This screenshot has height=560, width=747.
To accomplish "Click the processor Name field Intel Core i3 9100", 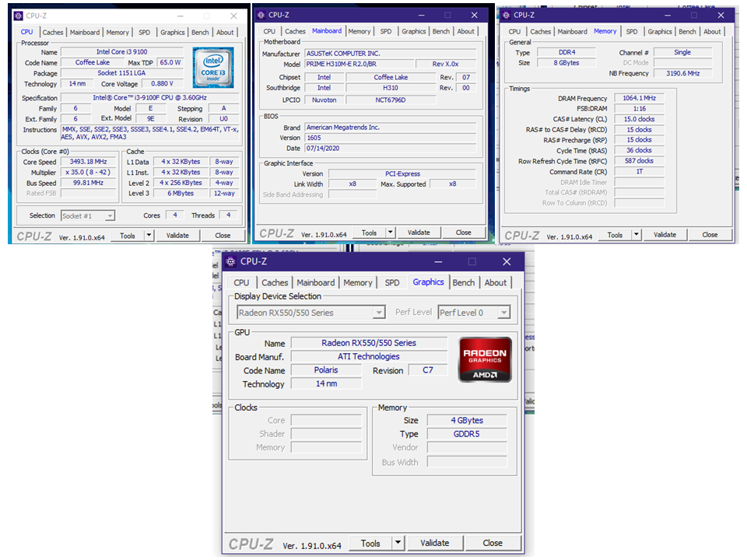I will tap(122, 52).
